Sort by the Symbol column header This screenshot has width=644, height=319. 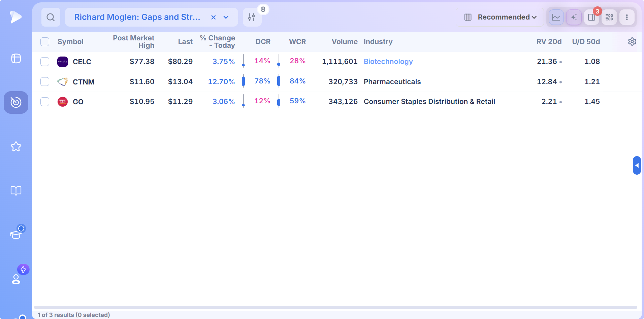coord(70,42)
